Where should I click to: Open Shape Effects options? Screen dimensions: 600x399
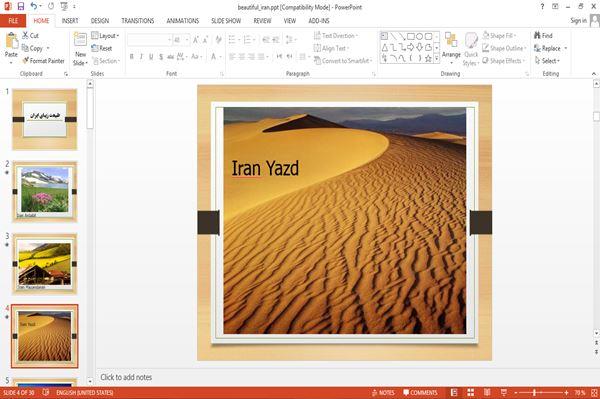point(503,61)
